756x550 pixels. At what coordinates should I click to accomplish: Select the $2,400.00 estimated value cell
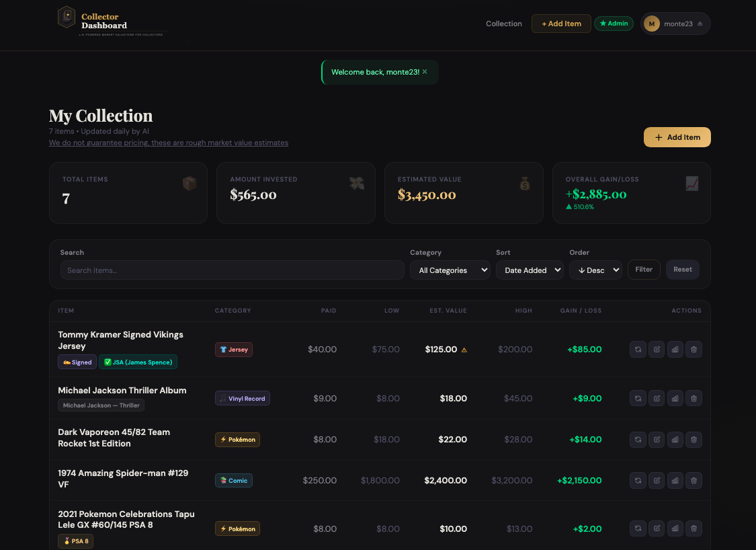pyautogui.click(x=446, y=481)
